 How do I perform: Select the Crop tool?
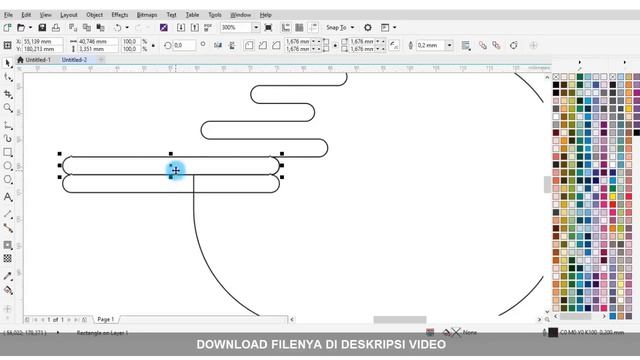[7, 94]
